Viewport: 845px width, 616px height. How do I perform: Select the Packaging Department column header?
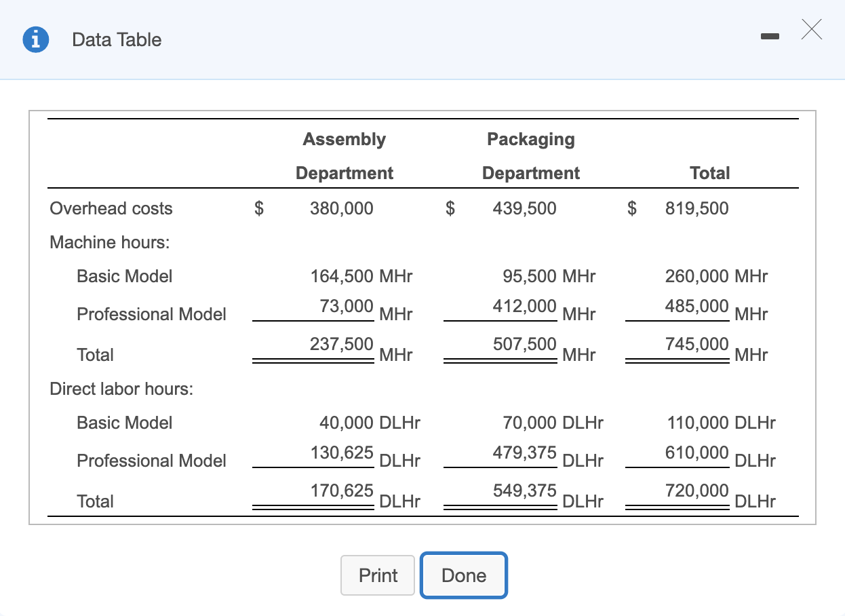[531, 156]
